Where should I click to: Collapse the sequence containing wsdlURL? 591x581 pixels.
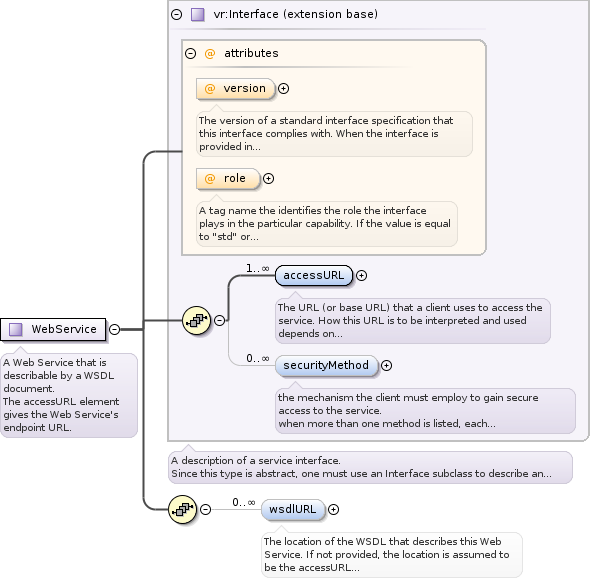point(205,510)
